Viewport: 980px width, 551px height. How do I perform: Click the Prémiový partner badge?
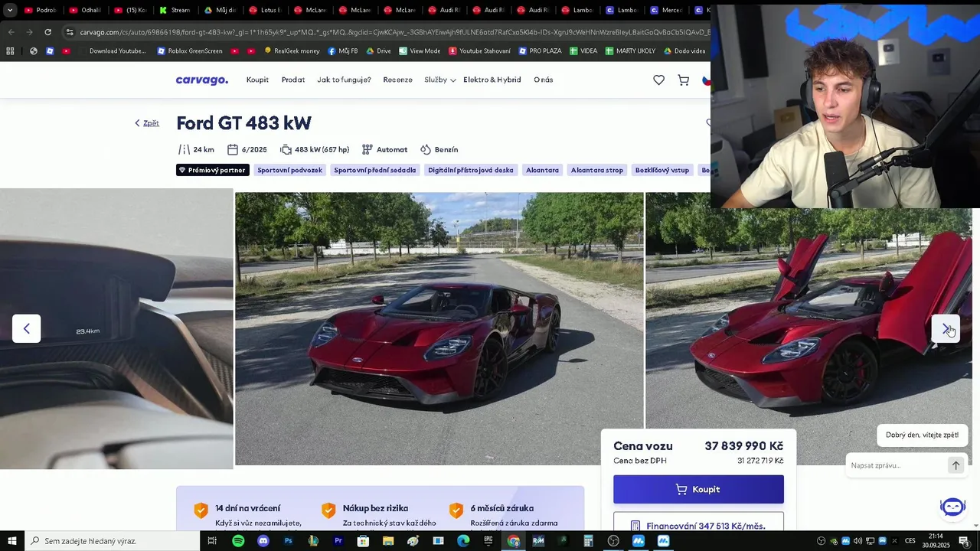(212, 170)
